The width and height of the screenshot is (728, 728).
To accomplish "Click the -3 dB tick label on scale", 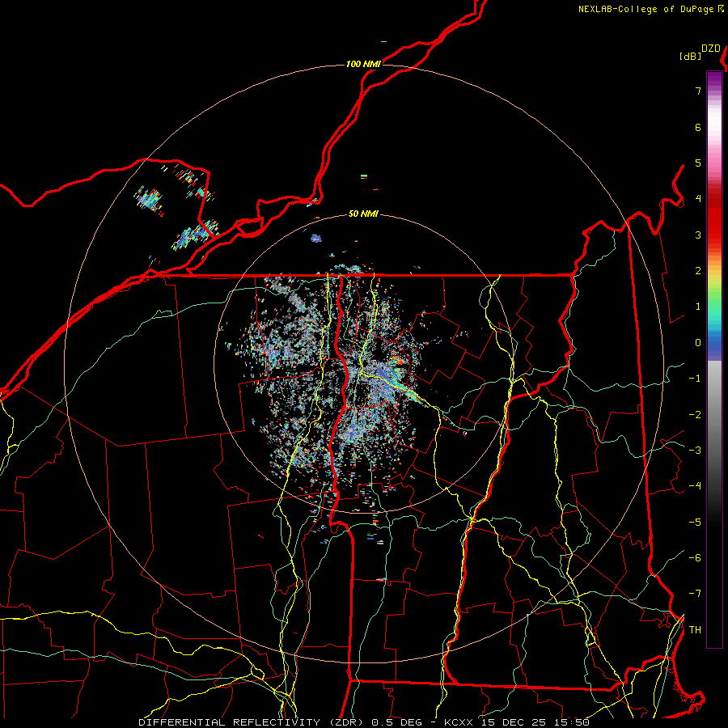I will click(x=695, y=451).
